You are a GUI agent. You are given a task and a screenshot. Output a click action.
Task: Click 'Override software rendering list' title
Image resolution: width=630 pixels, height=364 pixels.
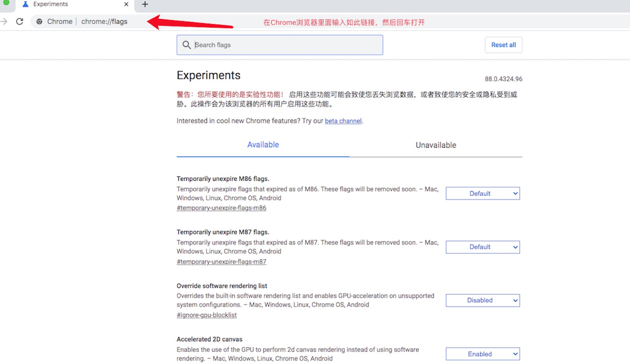point(222,286)
